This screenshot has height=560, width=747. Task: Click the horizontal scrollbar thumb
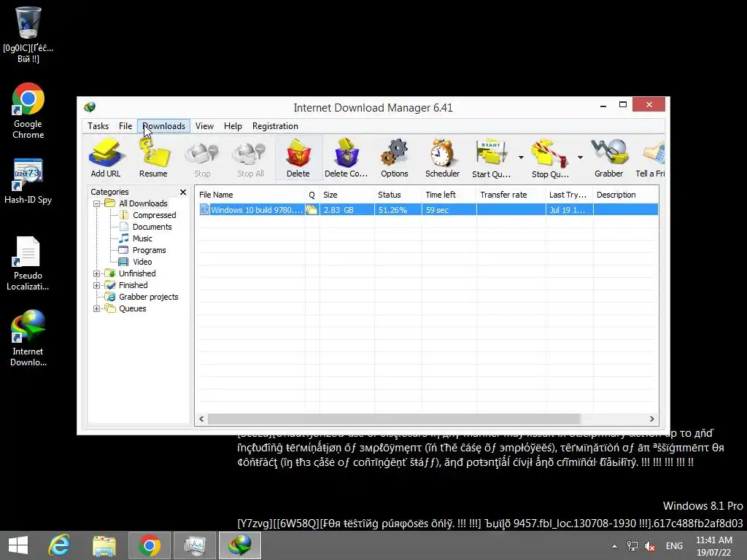395,419
